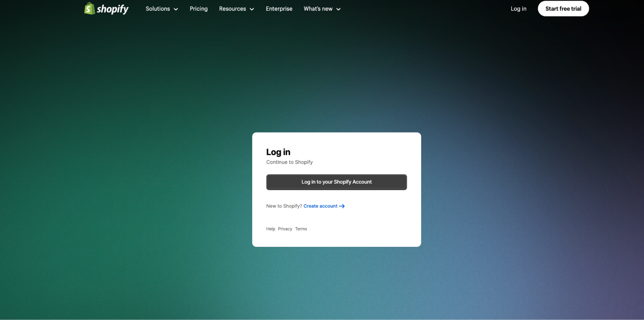
Task: Expand the chevron next to Solutions
Action: coord(176,9)
